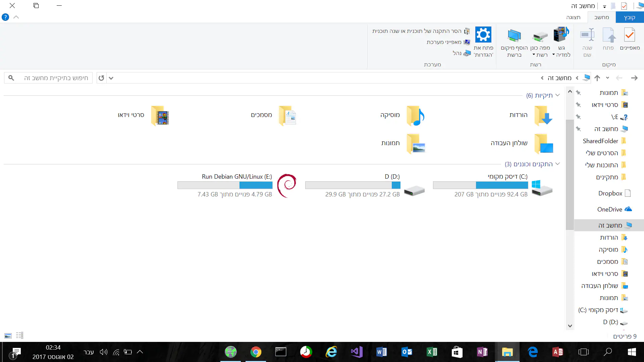This screenshot has width=644, height=362.
Task: Open the Downloads folder icon
Action: [x=543, y=116]
